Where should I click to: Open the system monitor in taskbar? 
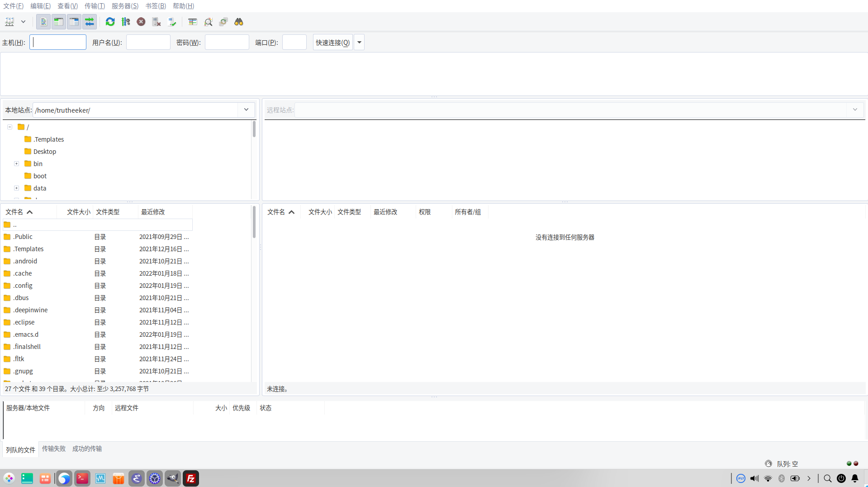100,478
